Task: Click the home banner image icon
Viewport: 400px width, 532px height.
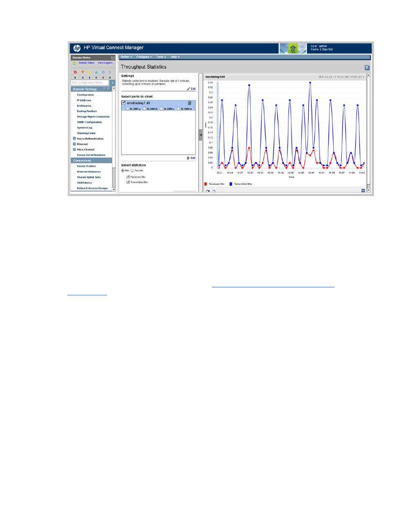Action: pyautogui.click(x=293, y=49)
